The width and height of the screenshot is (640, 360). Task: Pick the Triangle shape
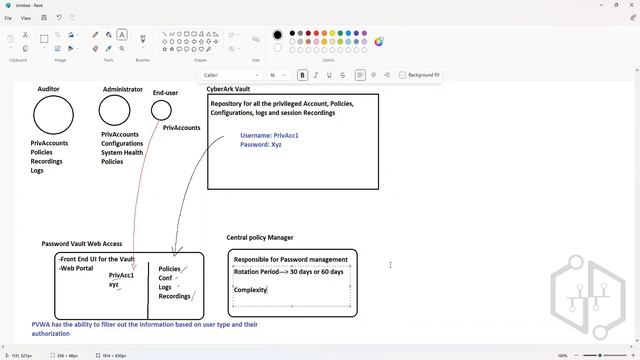coord(209,34)
